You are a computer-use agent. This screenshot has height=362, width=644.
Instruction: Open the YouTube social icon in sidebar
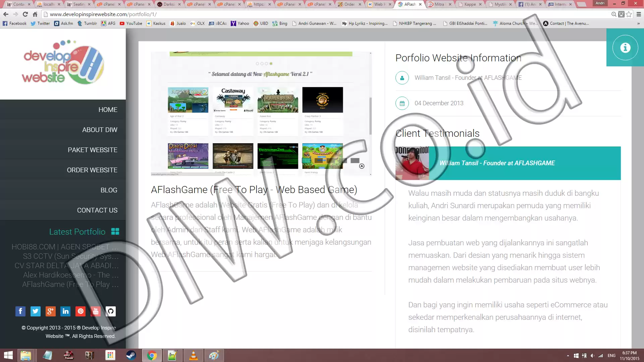tap(96, 311)
